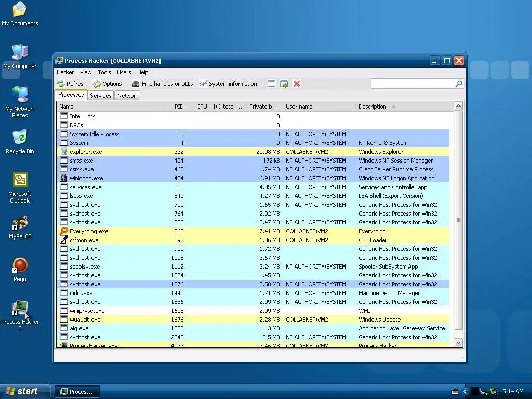Sort by I/O total column header
This screenshot has width=532, height=399.
(x=229, y=107)
